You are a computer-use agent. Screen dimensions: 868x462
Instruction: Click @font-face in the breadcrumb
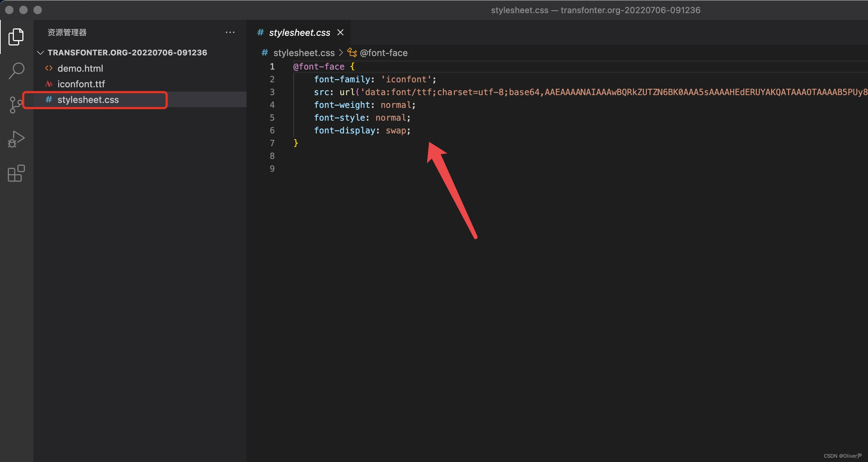pos(384,53)
